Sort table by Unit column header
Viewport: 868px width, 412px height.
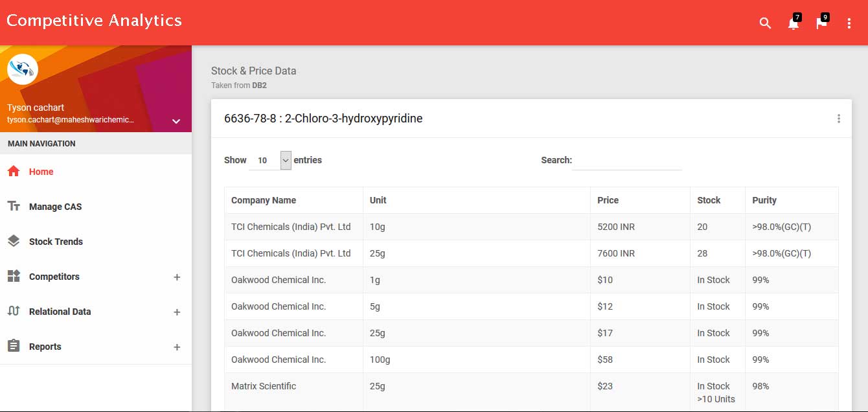pyautogui.click(x=477, y=200)
